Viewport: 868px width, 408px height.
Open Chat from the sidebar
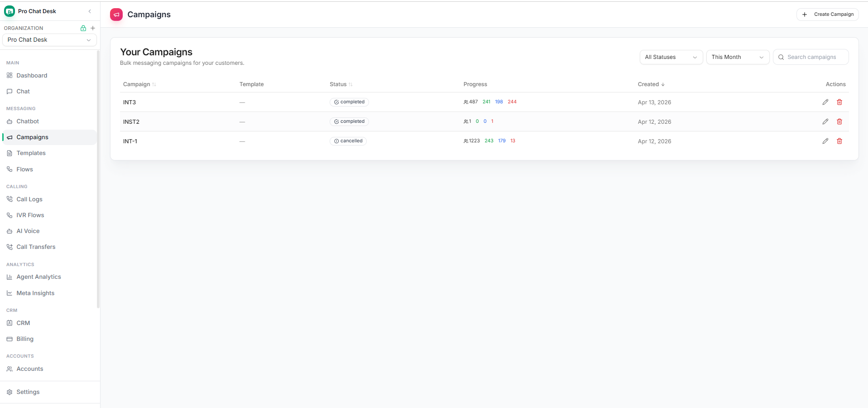pos(49,92)
